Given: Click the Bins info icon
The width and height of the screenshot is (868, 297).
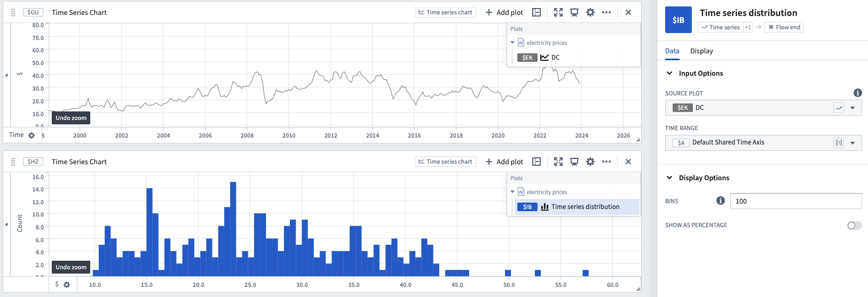Looking at the screenshot, I should pyautogui.click(x=721, y=201).
